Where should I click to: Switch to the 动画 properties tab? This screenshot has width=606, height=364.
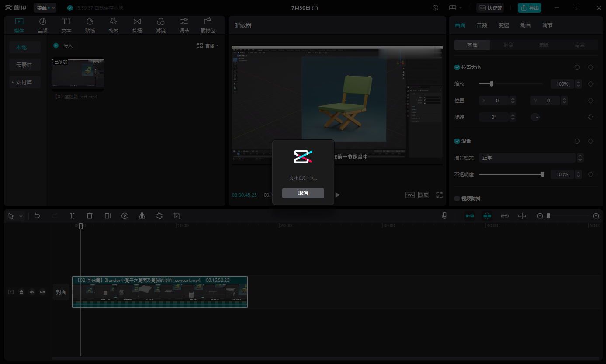[x=526, y=25]
